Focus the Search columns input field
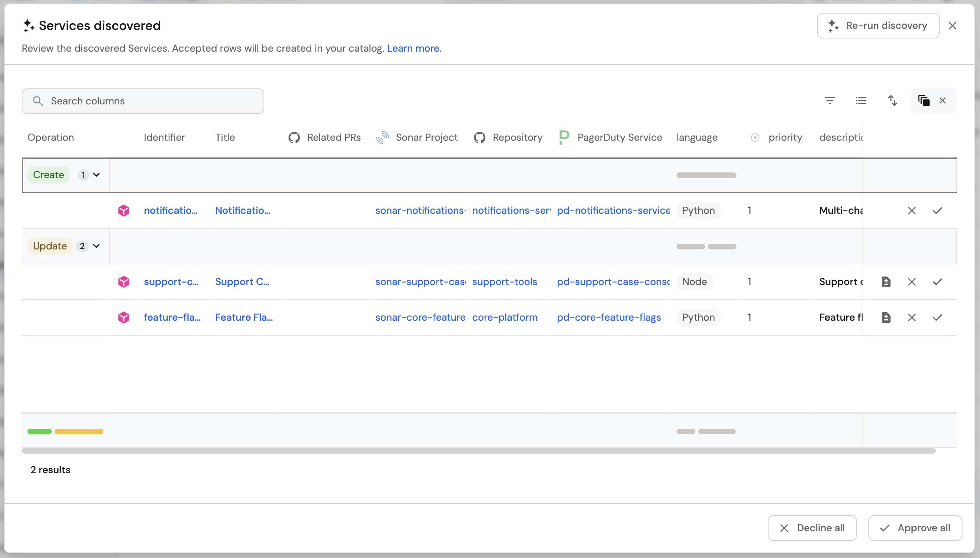980x558 pixels. point(153,101)
